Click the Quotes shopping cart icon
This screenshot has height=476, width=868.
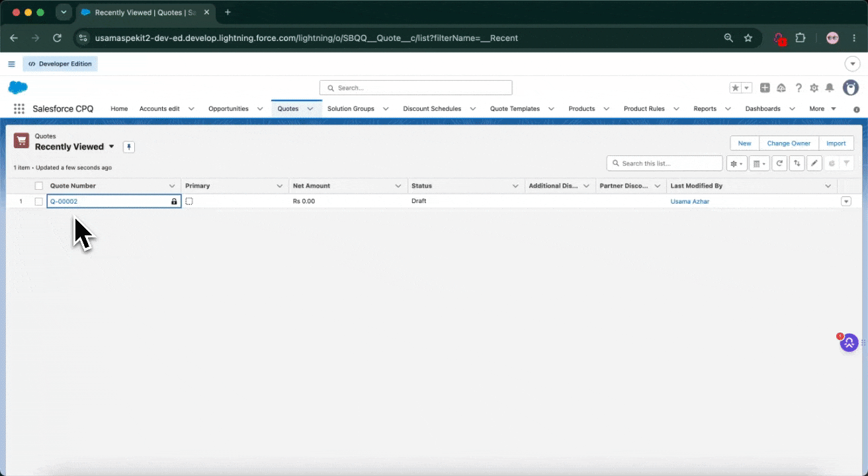[22, 141]
